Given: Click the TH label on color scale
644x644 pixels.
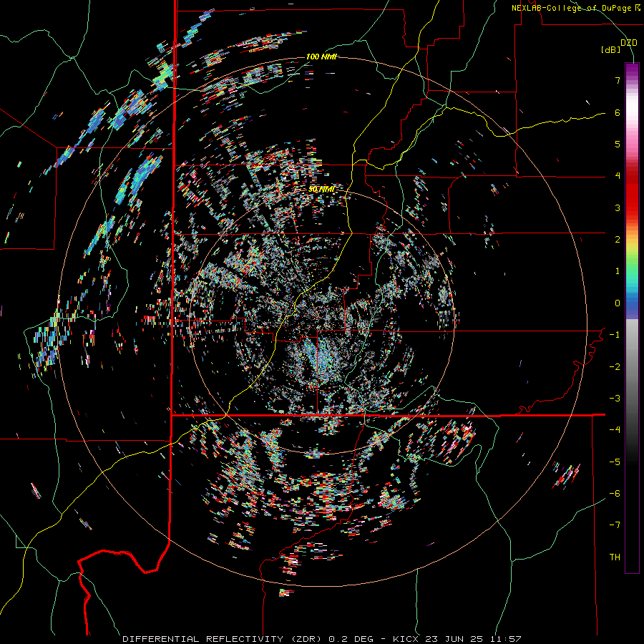Looking at the screenshot, I should click(x=615, y=557).
